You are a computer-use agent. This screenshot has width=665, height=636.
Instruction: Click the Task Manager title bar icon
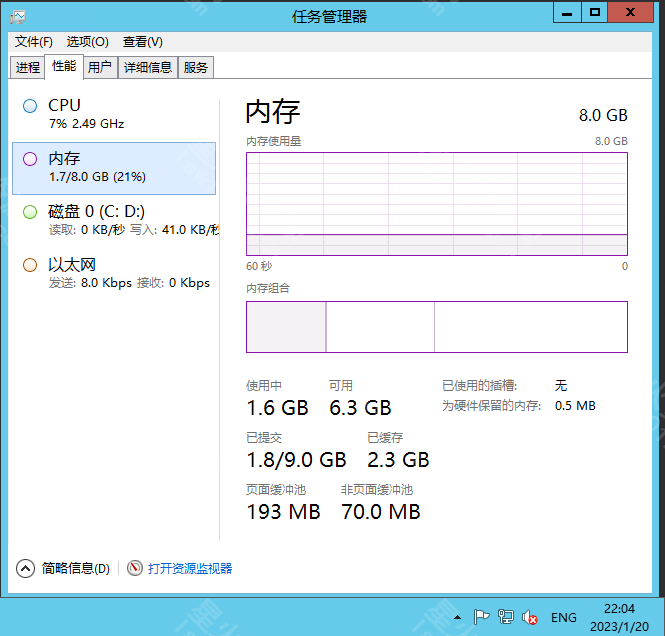(18, 16)
